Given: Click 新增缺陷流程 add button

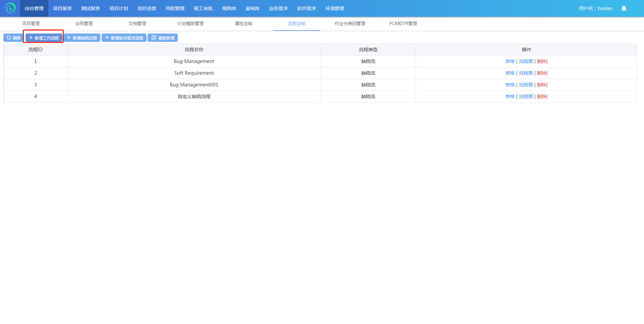Looking at the screenshot, I should (82, 38).
